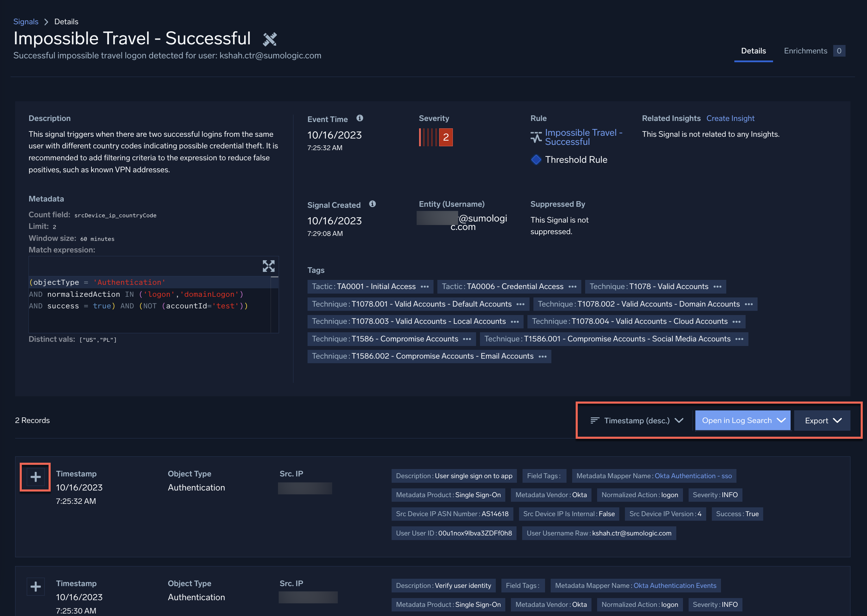
Task: Go back via Signals breadcrumb link
Action: 26,21
